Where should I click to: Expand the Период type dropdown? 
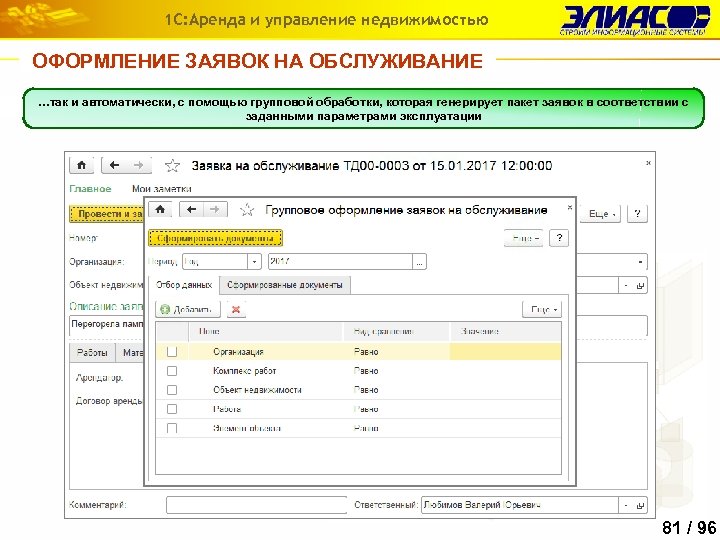click(x=254, y=262)
